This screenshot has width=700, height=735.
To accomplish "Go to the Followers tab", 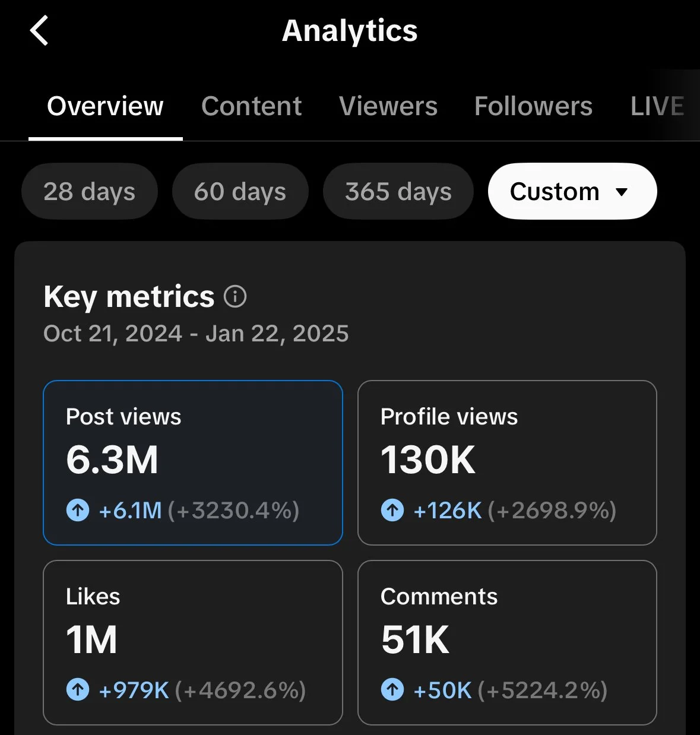I will coord(533,106).
